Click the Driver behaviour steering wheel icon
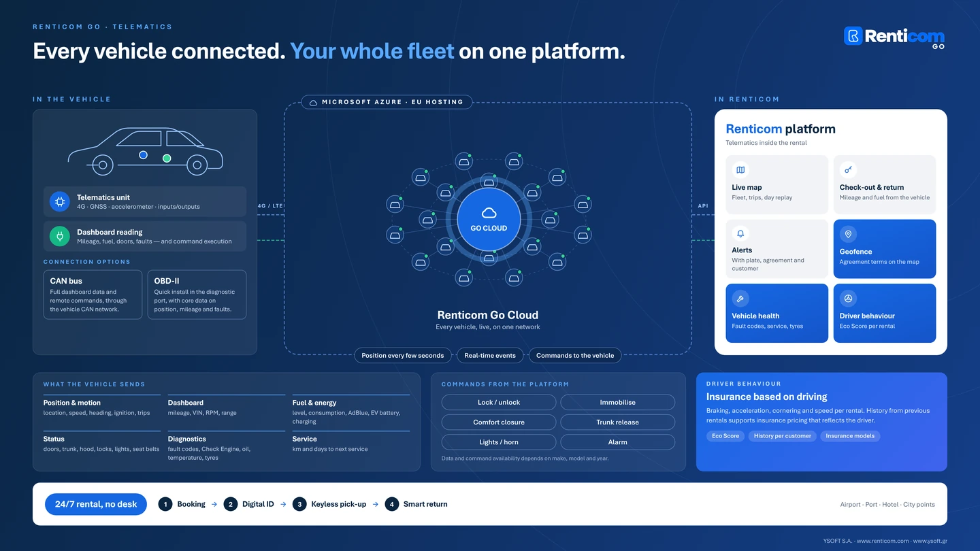This screenshot has height=551, width=980. 848,298
